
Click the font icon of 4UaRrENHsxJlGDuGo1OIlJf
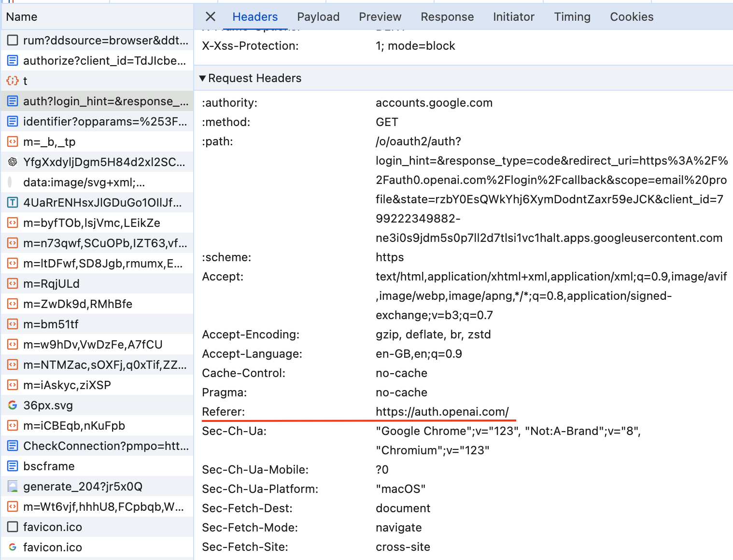point(13,203)
